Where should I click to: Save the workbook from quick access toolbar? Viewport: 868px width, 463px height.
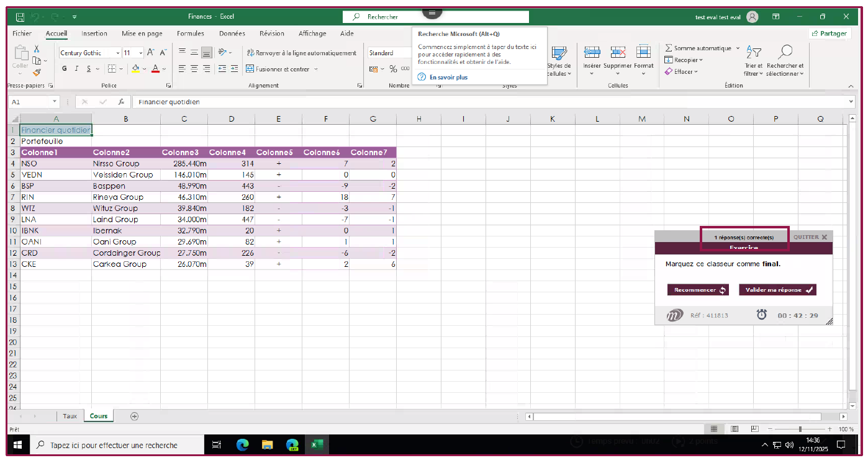[20, 17]
